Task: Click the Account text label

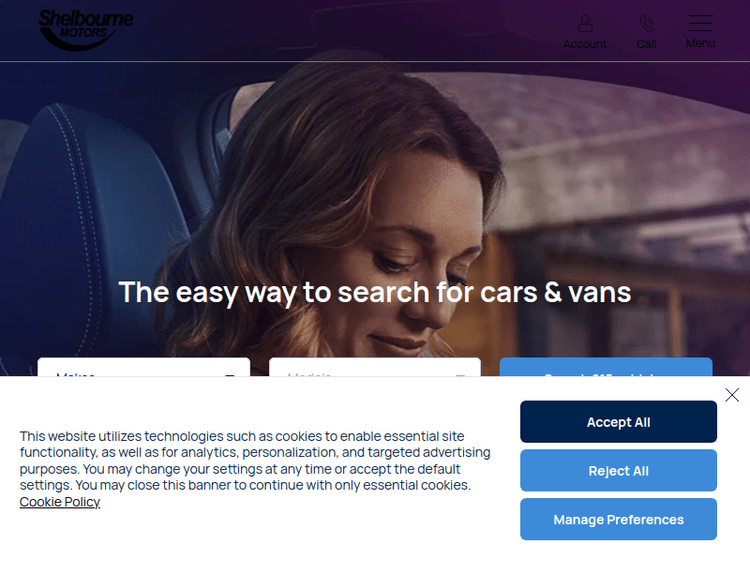Action: 585,44
